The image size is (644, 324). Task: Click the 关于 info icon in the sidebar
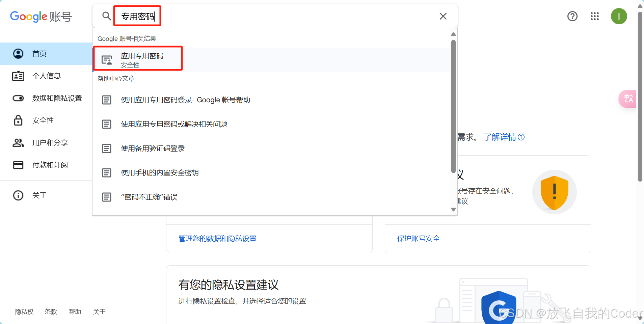tap(18, 195)
